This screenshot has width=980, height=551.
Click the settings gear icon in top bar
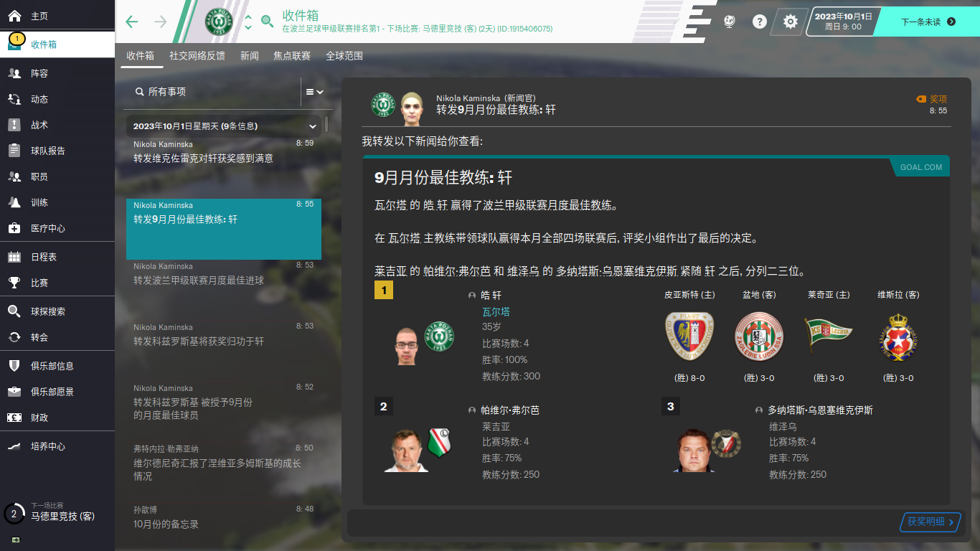coord(790,22)
